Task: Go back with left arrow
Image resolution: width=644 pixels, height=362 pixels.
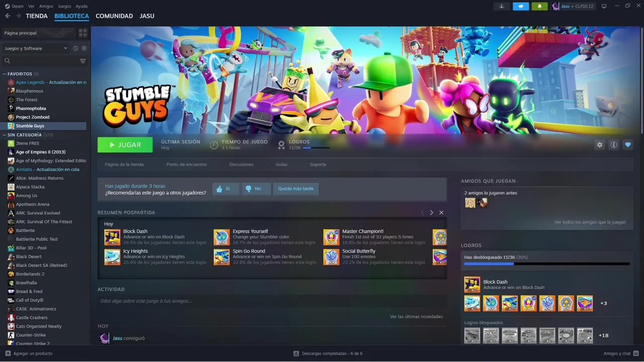Action: [x=8, y=16]
